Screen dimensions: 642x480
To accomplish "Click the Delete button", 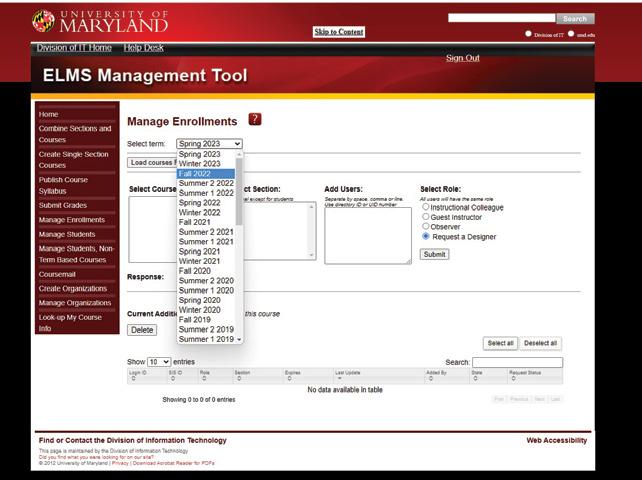I will pos(142,330).
